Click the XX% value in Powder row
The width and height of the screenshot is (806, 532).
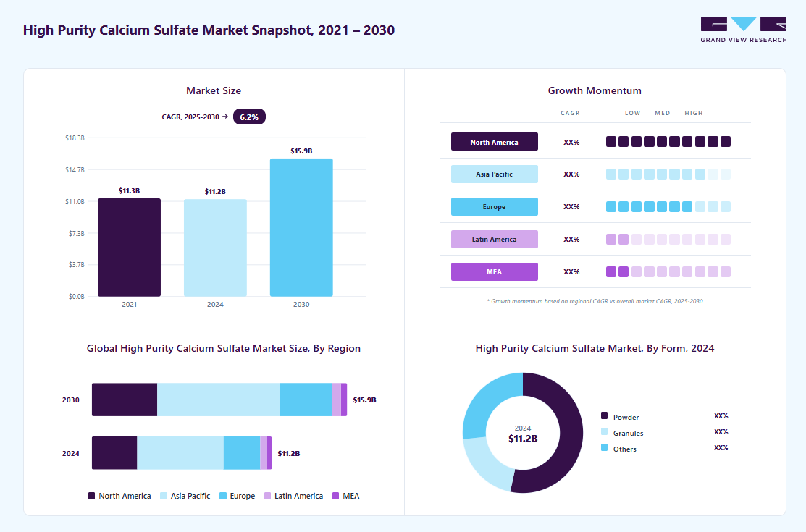721,416
